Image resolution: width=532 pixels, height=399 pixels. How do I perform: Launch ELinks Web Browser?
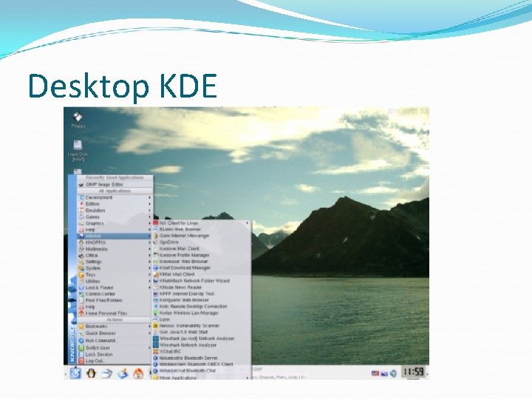point(202,229)
